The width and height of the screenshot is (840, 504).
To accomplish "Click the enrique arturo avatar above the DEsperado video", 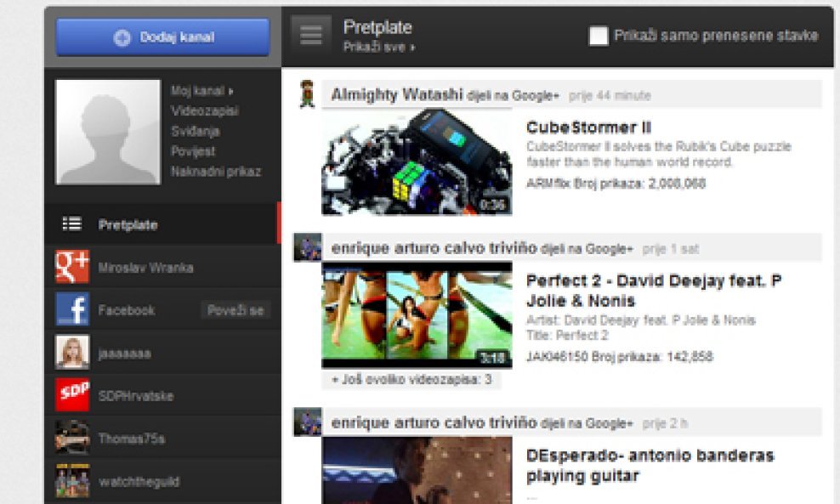I will (x=308, y=422).
